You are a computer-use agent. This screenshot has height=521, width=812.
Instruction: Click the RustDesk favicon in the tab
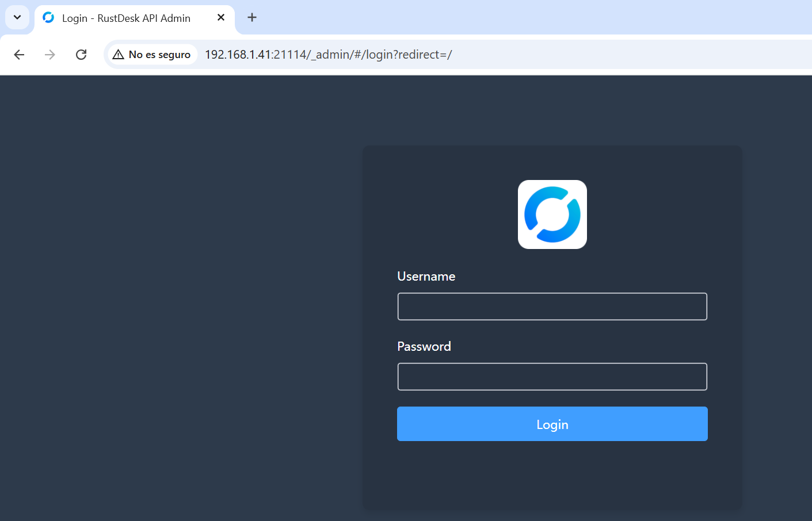click(48, 18)
